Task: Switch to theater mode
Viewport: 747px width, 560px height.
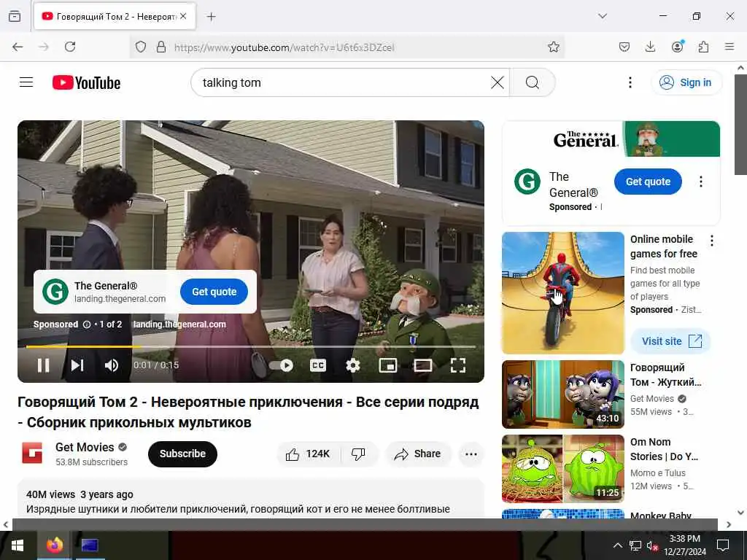Action: [x=422, y=365]
